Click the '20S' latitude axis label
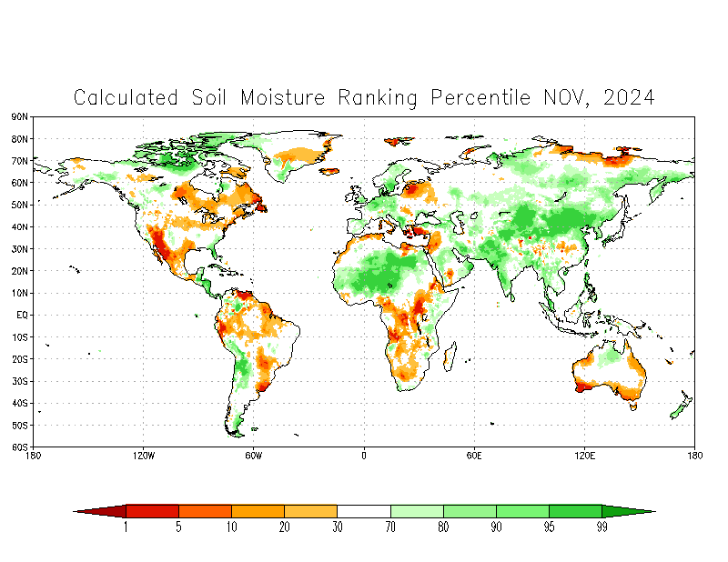Image resolution: width=728 pixels, height=562 pixels. pos(20,359)
